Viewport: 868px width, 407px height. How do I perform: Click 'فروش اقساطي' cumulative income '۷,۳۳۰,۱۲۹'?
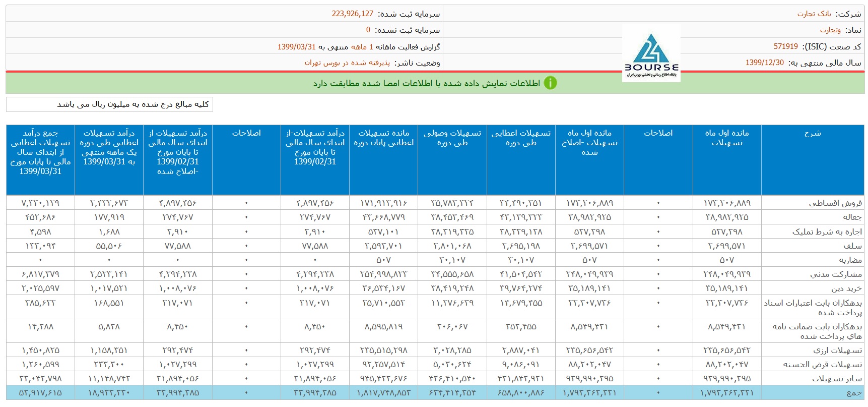point(41,203)
